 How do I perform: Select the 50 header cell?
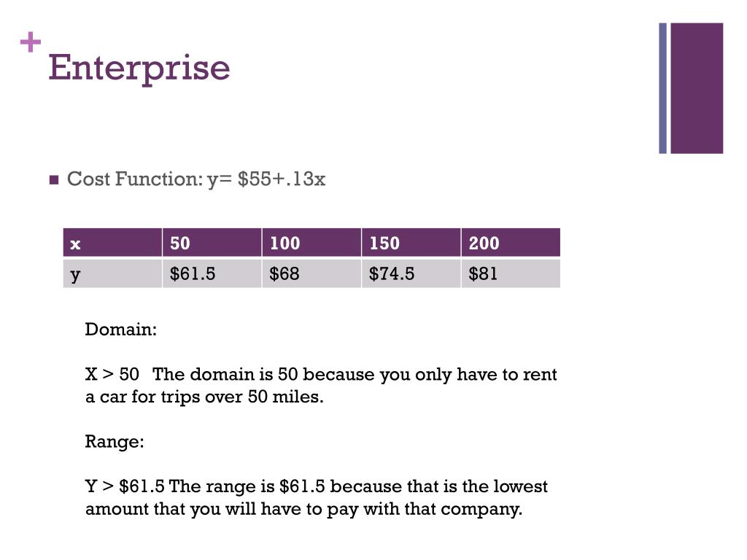(212, 243)
